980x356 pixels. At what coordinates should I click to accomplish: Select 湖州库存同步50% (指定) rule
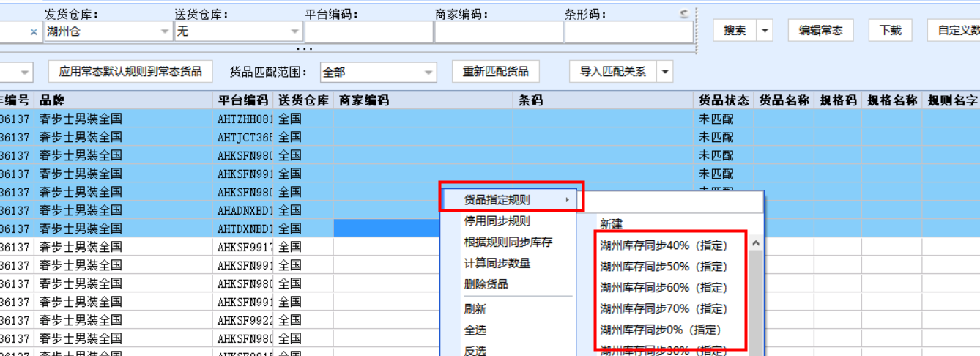pos(664,267)
